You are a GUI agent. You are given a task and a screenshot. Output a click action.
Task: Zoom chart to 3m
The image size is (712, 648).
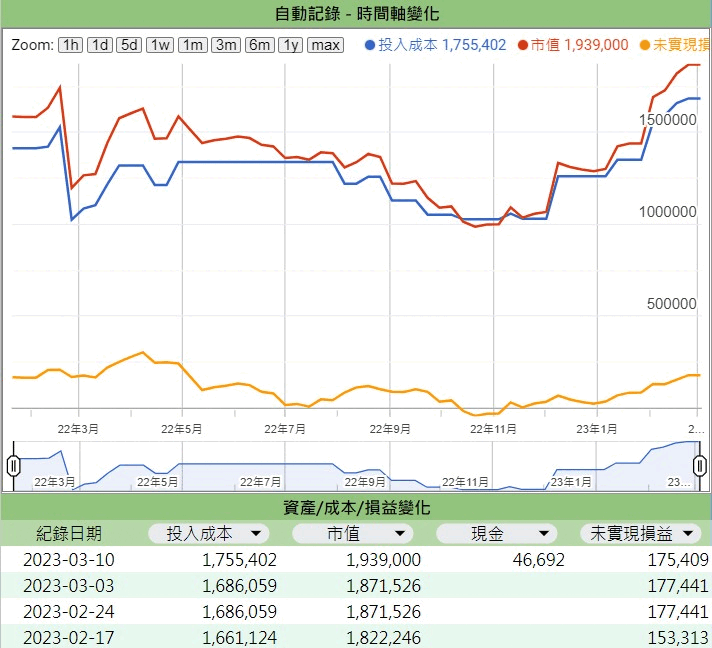tap(226, 45)
